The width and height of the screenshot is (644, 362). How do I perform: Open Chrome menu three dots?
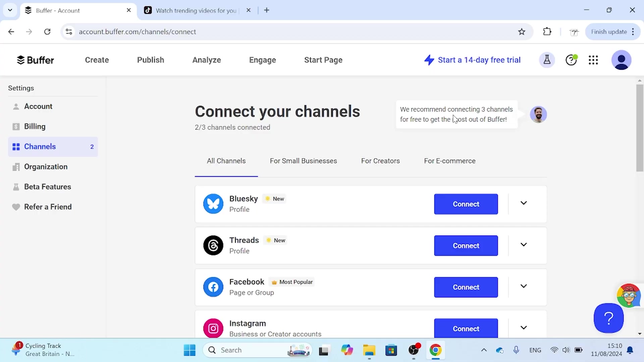[x=633, y=32]
